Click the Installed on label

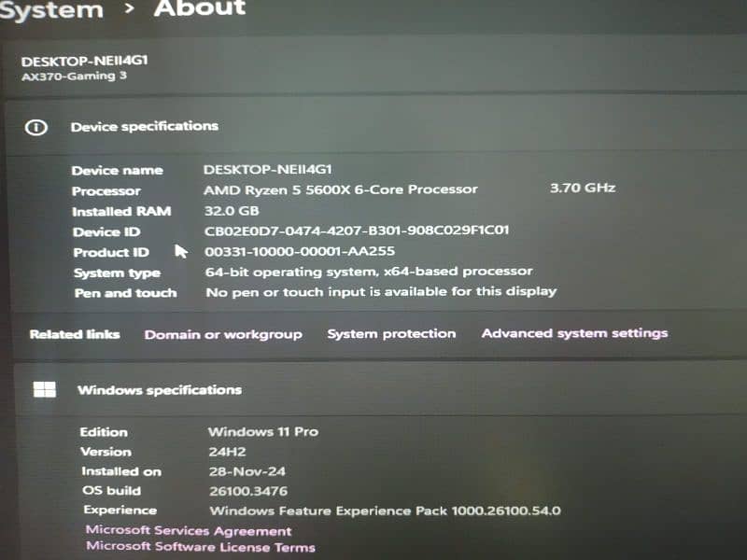coord(121,471)
